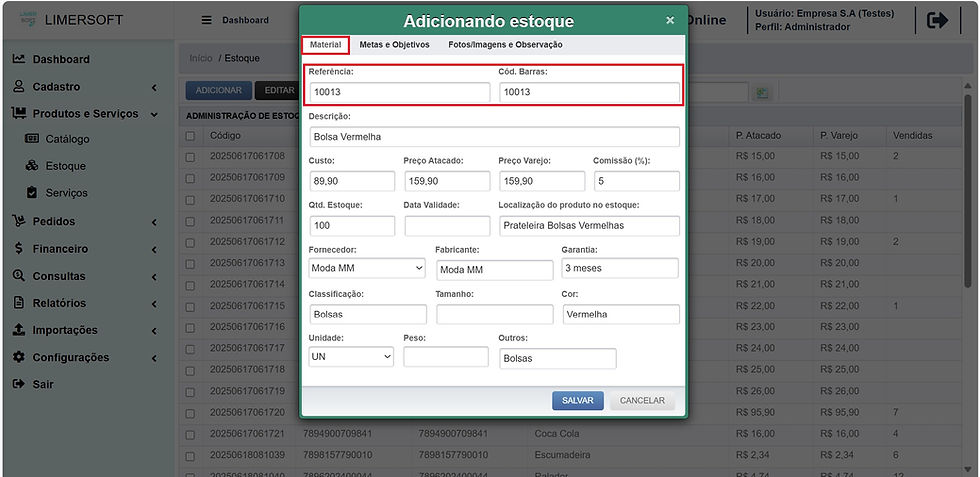Open the Unidade dropdown
The height and width of the screenshot is (477, 980).
(351, 356)
